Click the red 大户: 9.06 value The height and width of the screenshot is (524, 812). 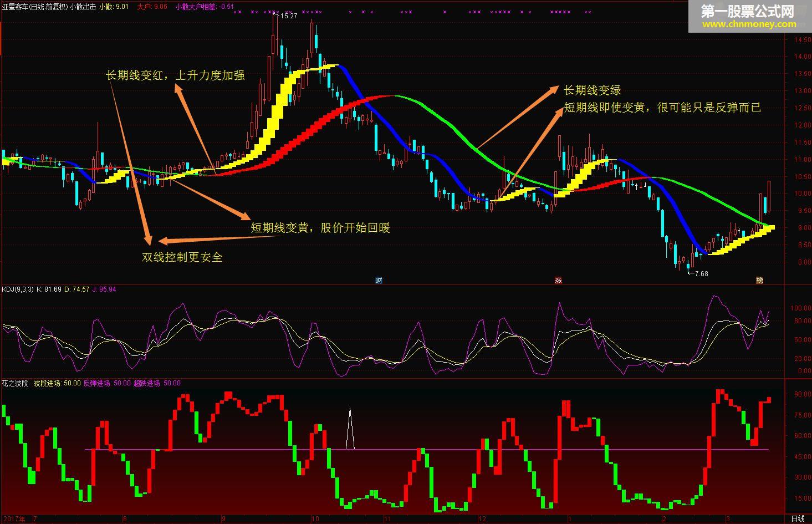152,7
